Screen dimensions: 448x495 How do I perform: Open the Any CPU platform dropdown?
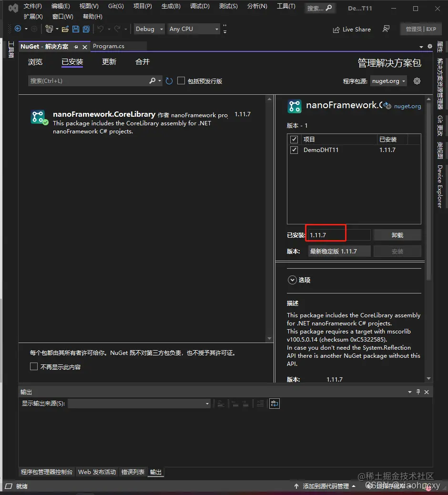pyautogui.click(x=193, y=29)
